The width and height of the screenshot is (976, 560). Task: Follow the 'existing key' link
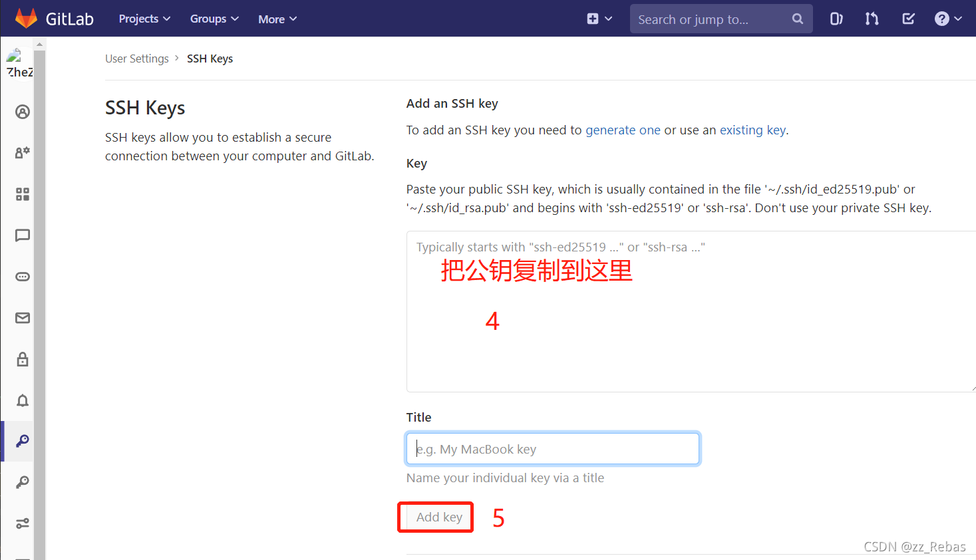752,130
